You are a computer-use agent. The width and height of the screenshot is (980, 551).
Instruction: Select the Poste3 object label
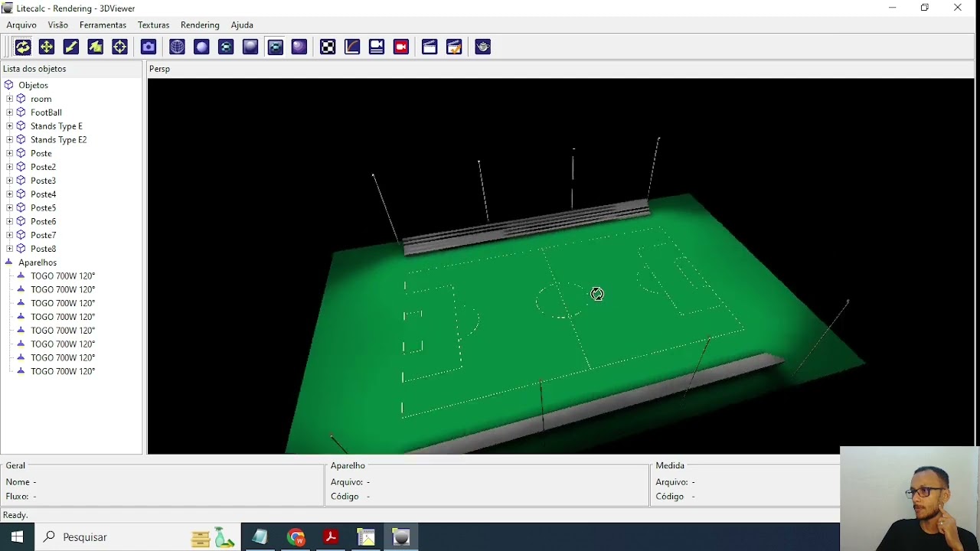tap(44, 181)
